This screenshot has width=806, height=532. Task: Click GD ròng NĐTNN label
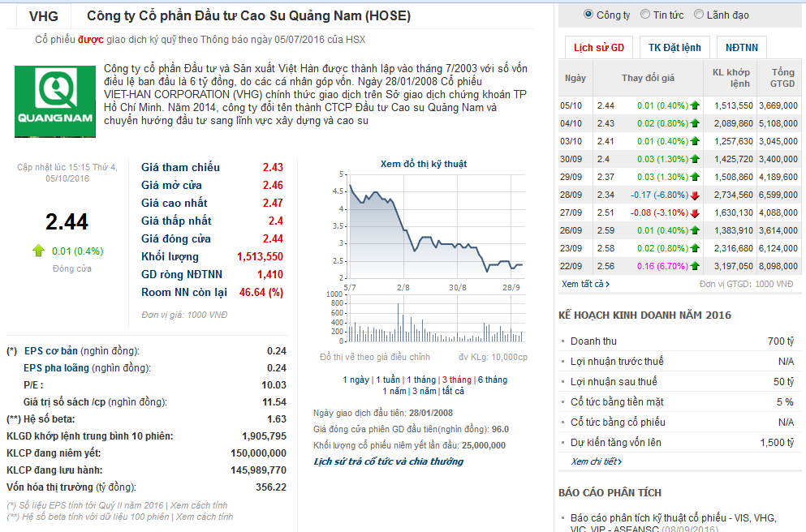click(182, 275)
